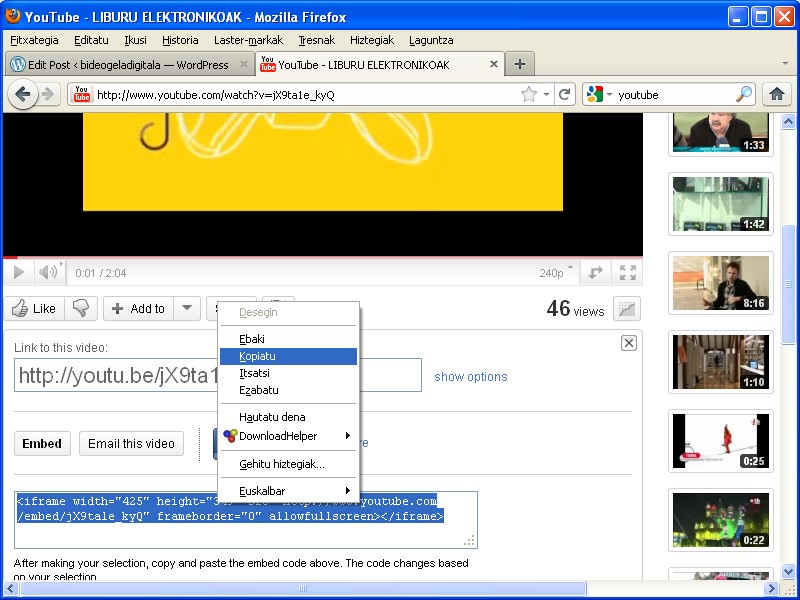Choose Hautatu dena in context menu
800x600 pixels.
click(288, 417)
